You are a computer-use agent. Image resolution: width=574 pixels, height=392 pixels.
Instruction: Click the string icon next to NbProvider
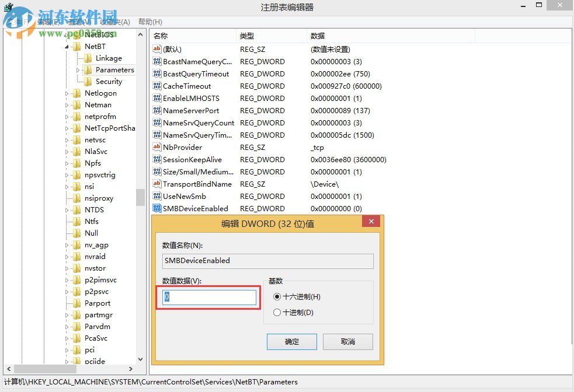(156, 147)
